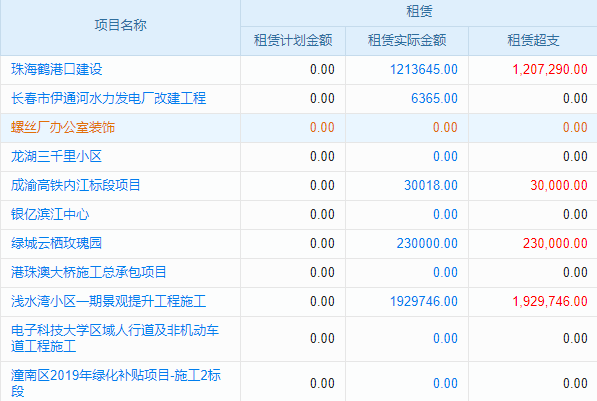
Task: Click 银亿滨江中心 row actual amount 0.00
Action: tap(445, 214)
